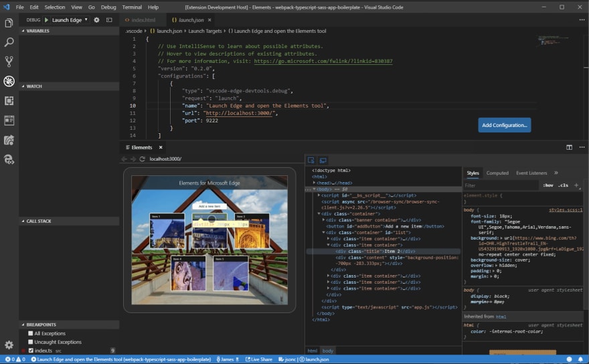Show more Styles pane tabs chevron

556,173
